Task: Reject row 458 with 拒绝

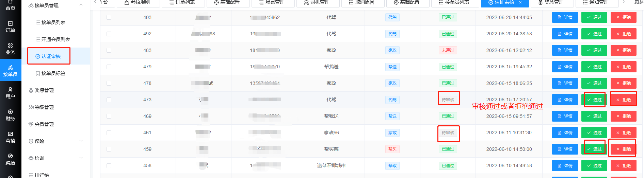Action: coord(624,166)
